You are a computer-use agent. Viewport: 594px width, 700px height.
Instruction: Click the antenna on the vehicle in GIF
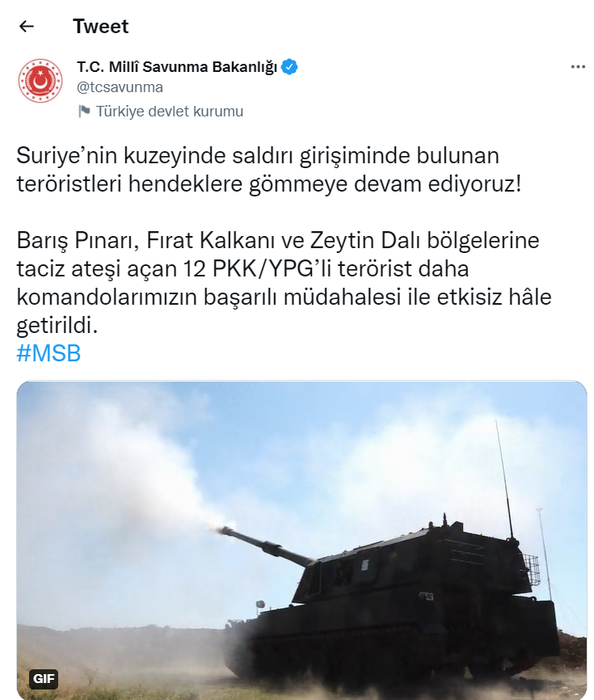coord(505,479)
